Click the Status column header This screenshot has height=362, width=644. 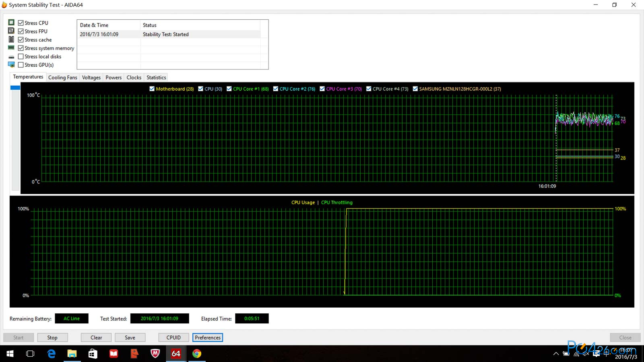click(200, 25)
